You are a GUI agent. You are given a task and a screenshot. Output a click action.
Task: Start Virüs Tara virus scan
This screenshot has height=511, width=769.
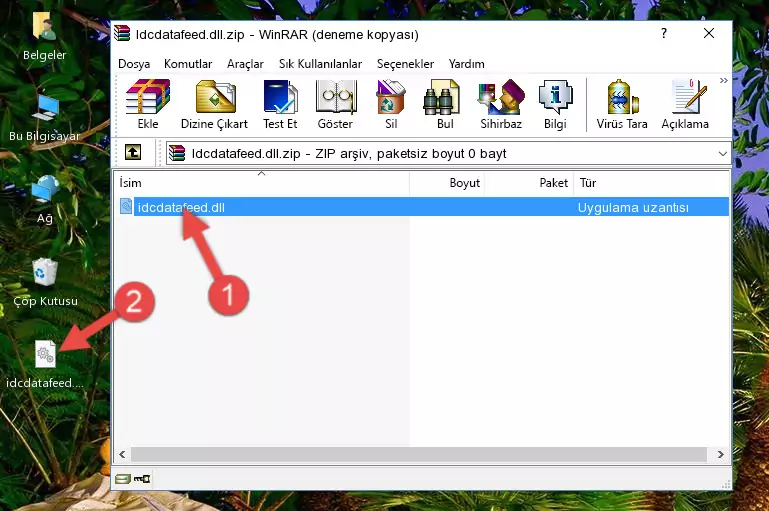(x=622, y=104)
